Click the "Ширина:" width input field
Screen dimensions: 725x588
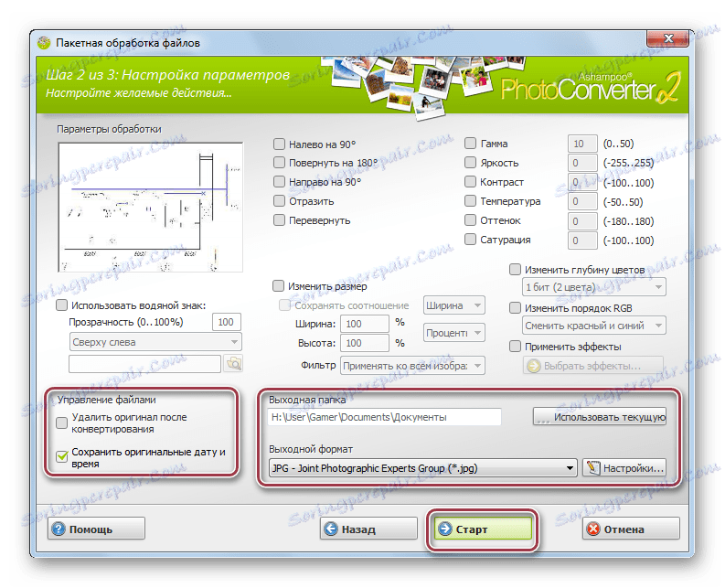click(365, 324)
